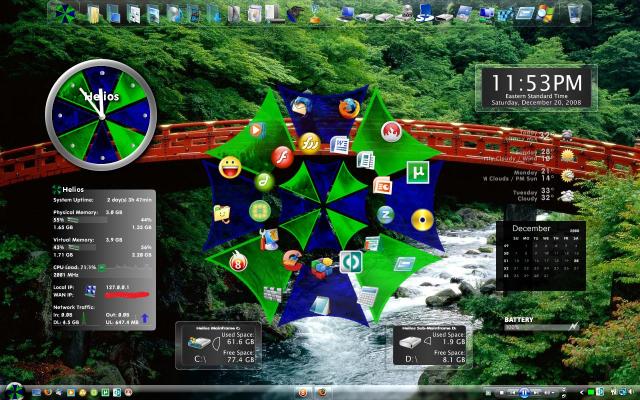Image resolution: width=640 pixels, height=400 pixels.
Task: Launch the CCleaner red C icon
Action: tap(293, 260)
